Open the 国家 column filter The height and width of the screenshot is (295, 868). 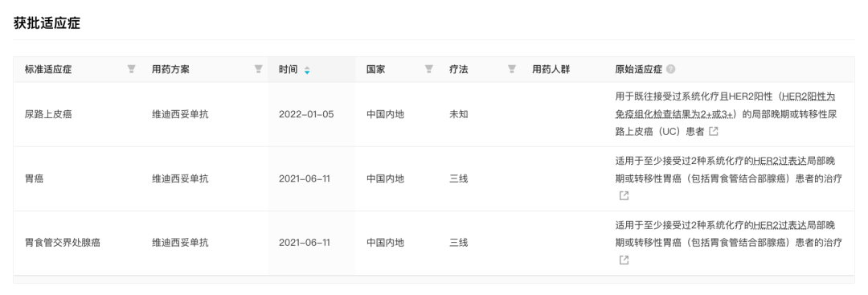pyautogui.click(x=428, y=69)
